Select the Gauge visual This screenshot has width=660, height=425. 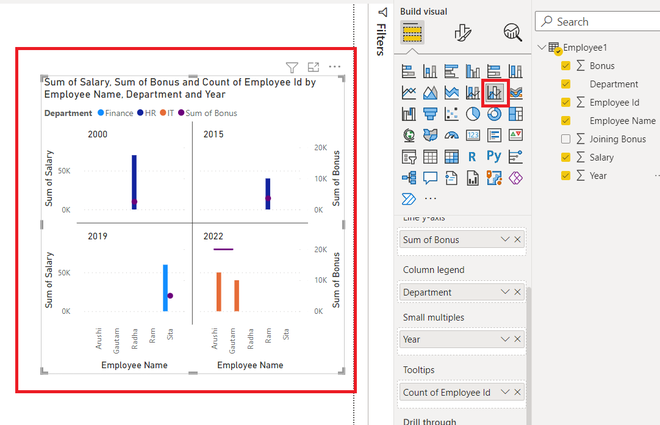[x=451, y=135]
